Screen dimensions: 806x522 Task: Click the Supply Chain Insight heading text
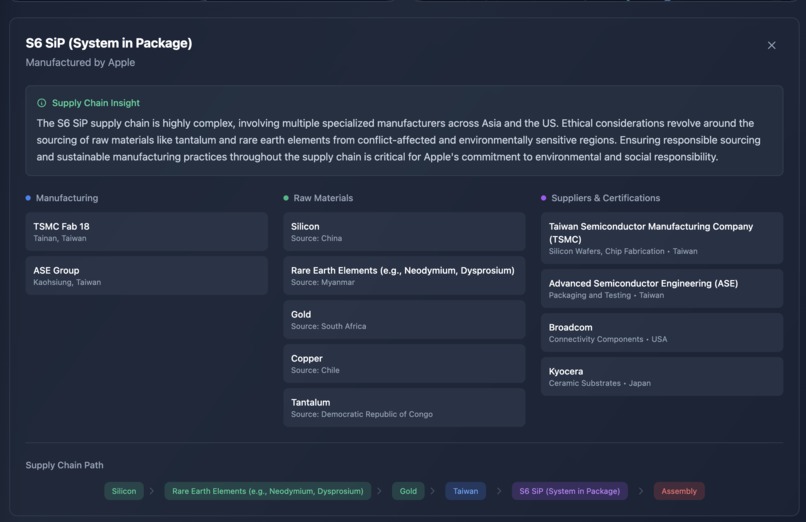coord(96,103)
